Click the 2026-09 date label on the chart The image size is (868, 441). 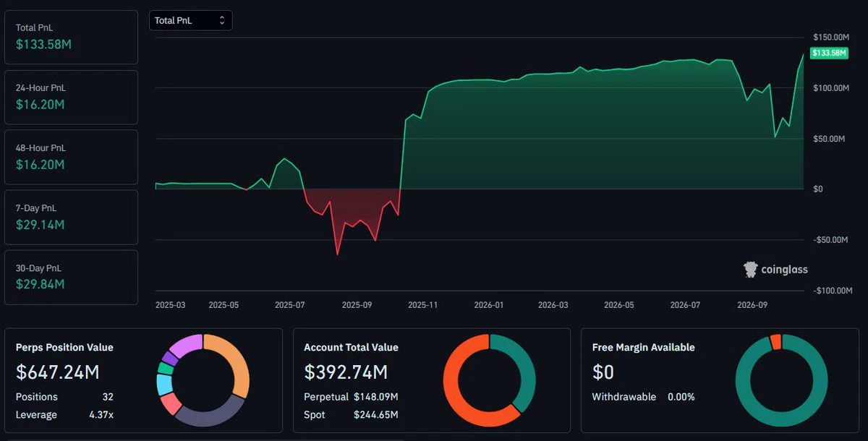pyautogui.click(x=752, y=305)
